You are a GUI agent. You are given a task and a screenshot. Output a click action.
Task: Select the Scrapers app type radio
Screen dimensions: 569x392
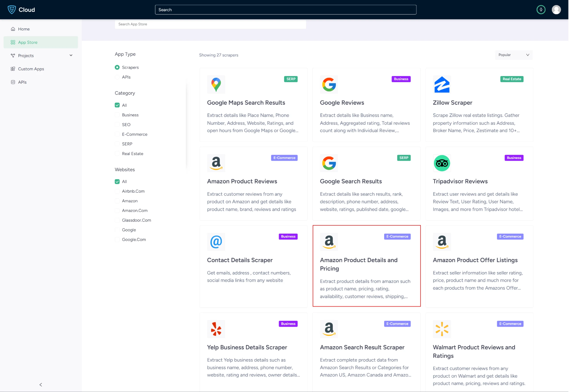point(117,67)
